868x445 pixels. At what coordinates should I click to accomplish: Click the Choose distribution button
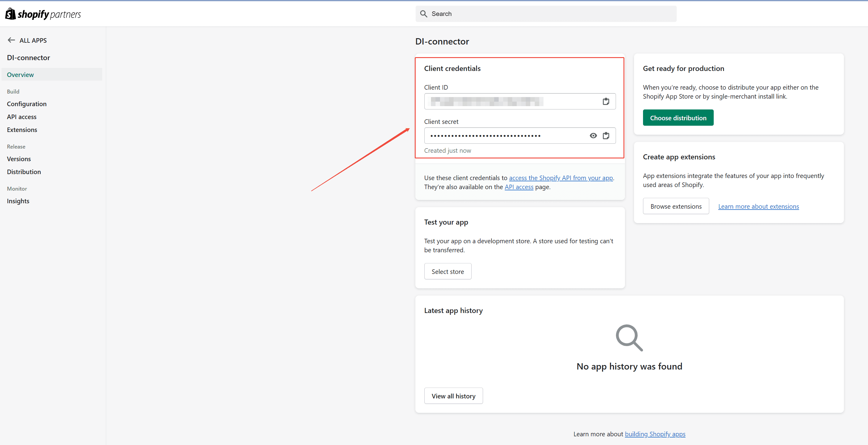(x=678, y=118)
